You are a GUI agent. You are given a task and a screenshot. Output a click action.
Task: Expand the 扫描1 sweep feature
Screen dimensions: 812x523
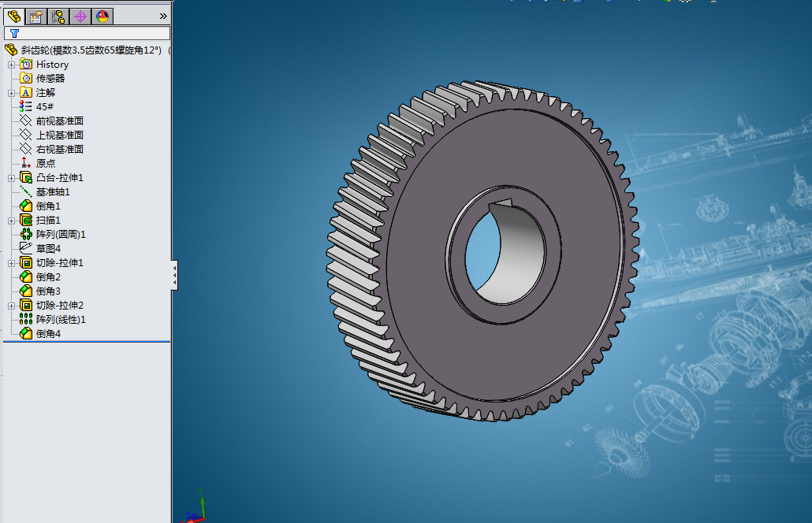coord(11,221)
